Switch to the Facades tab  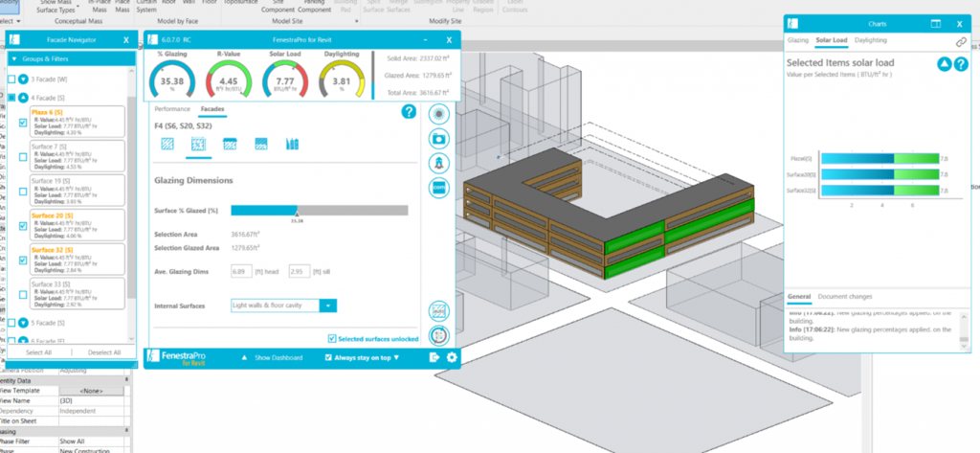212,109
